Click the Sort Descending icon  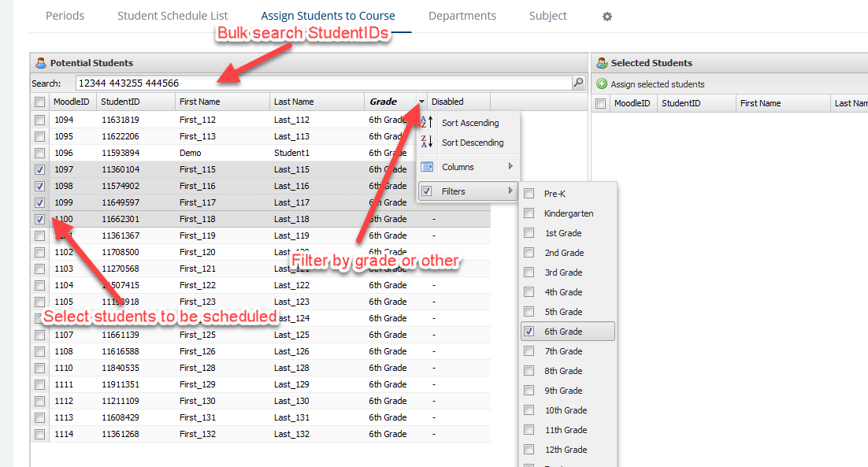[427, 143]
